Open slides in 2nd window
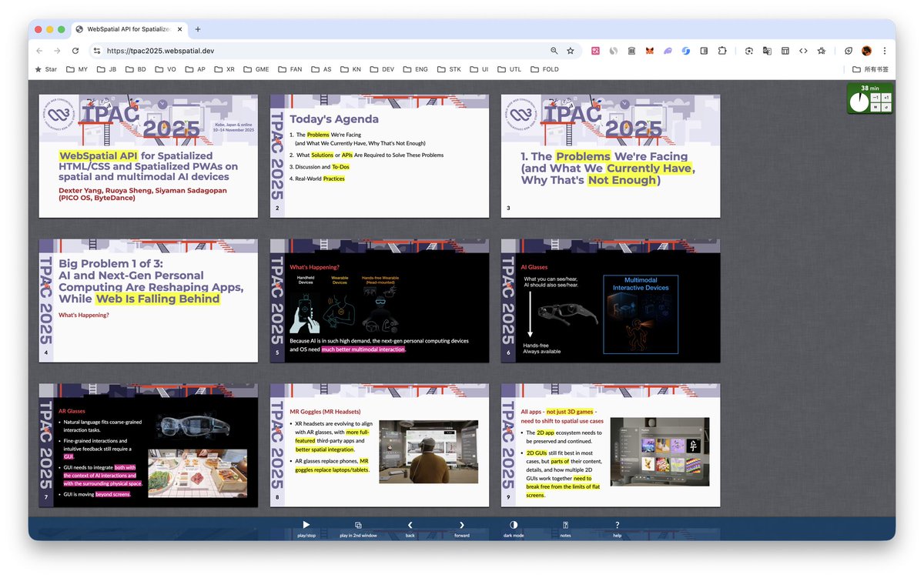This screenshot has width=924, height=578. click(x=358, y=528)
